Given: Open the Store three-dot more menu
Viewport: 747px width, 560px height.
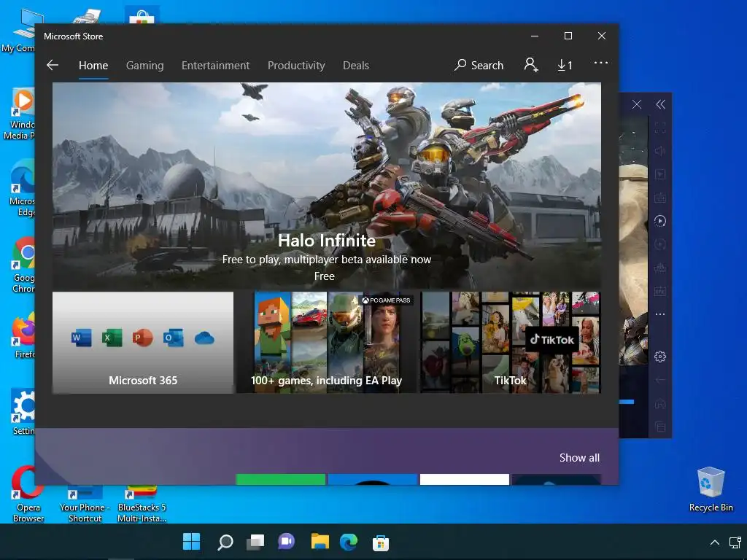Looking at the screenshot, I should tap(601, 63).
